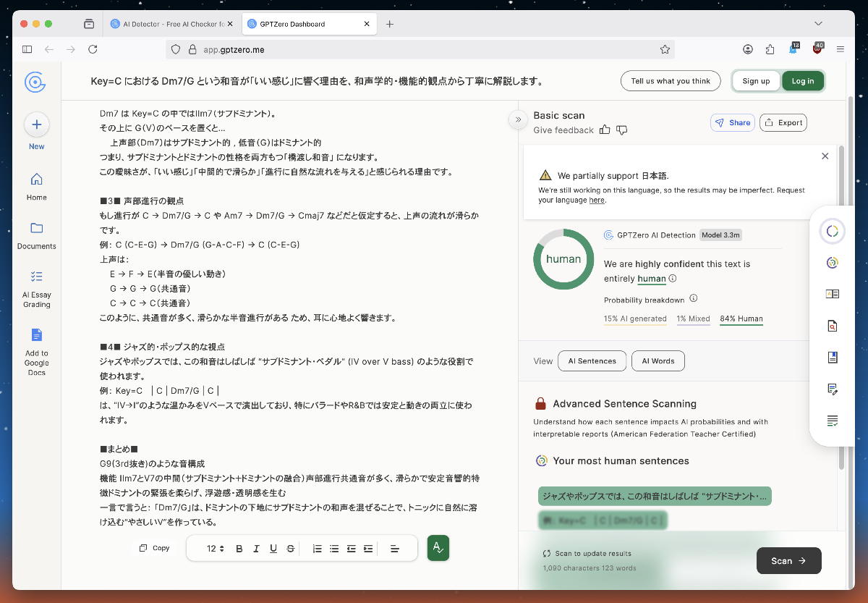Export the scan report

(x=783, y=122)
